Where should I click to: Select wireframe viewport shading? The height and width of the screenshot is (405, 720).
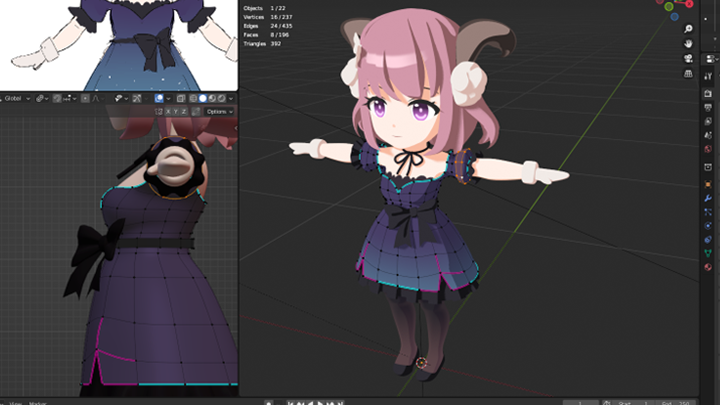[x=193, y=98]
